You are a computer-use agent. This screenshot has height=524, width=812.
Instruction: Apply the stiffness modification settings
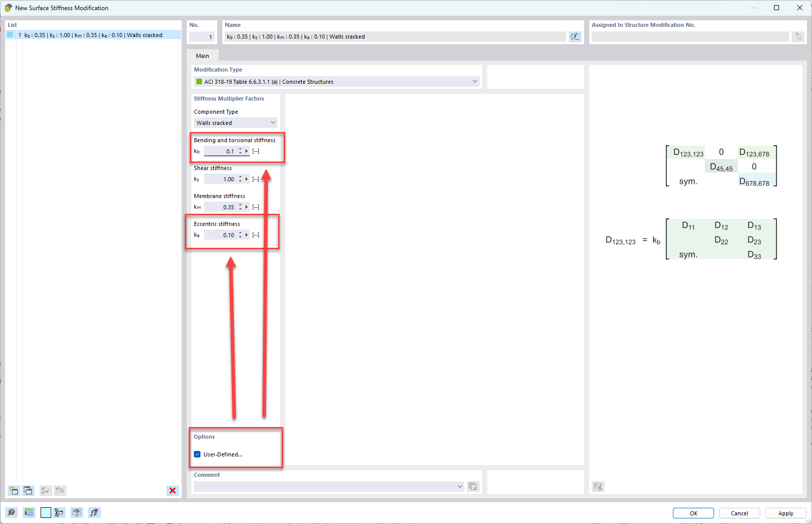(x=785, y=513)
